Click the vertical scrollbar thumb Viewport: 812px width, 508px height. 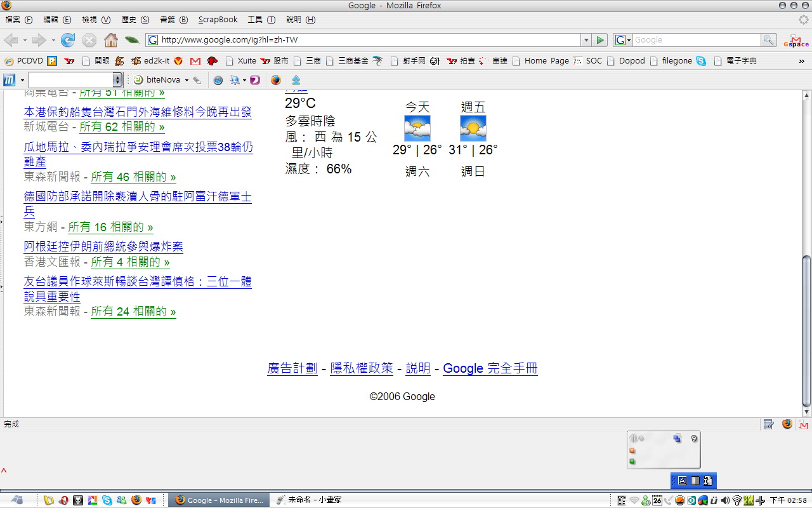(x=806, y=330)
